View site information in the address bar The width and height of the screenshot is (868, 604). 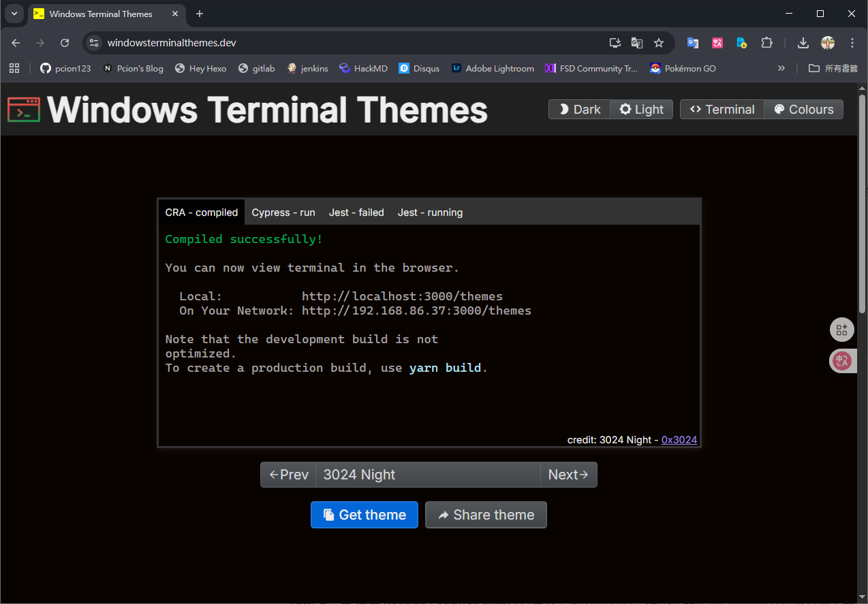coord(94,43)
